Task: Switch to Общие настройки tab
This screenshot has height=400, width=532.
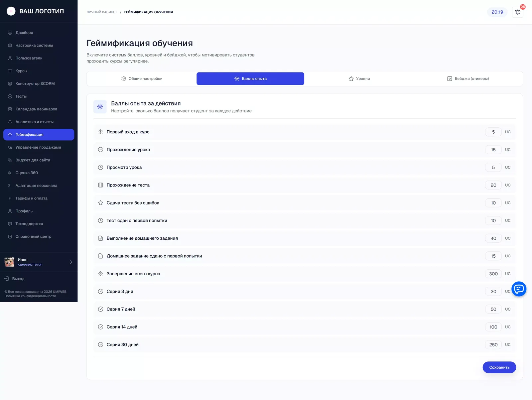Action: point(142,78)
